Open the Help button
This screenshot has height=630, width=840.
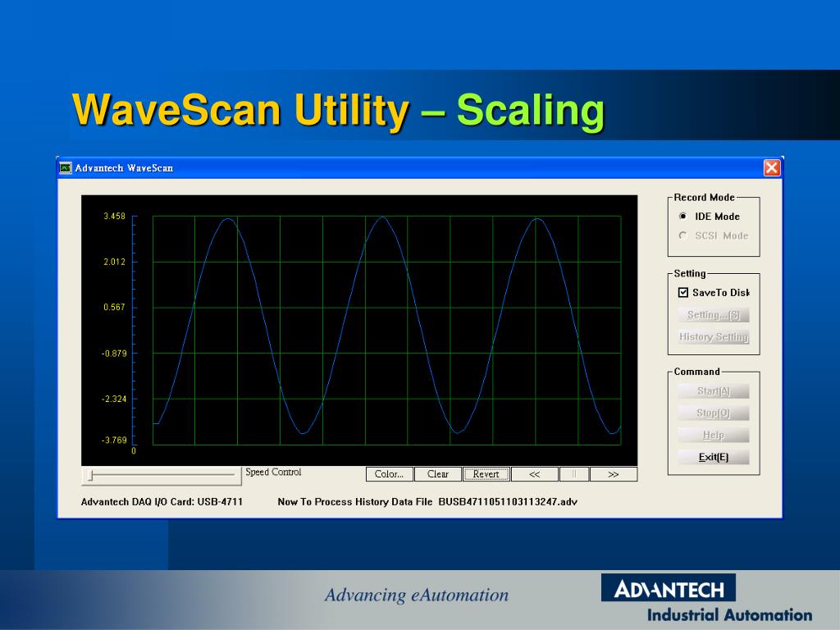714,435
